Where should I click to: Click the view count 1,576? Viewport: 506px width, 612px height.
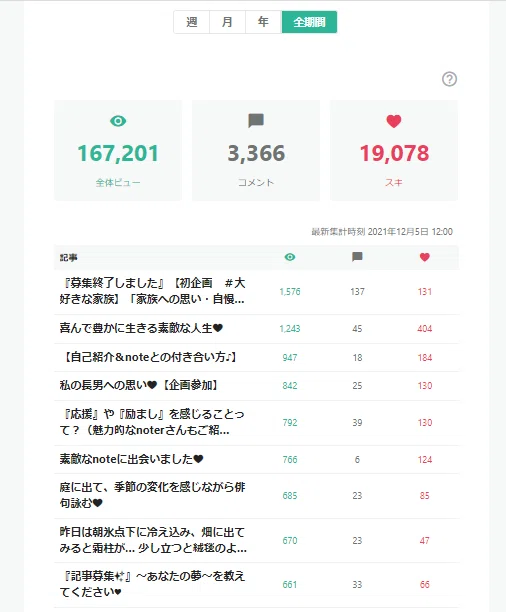(290, 292)
